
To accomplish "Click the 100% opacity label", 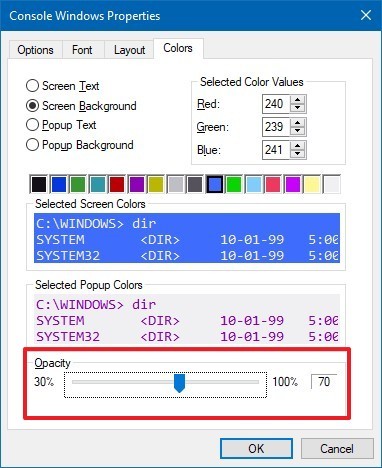I will click(285, 382).
